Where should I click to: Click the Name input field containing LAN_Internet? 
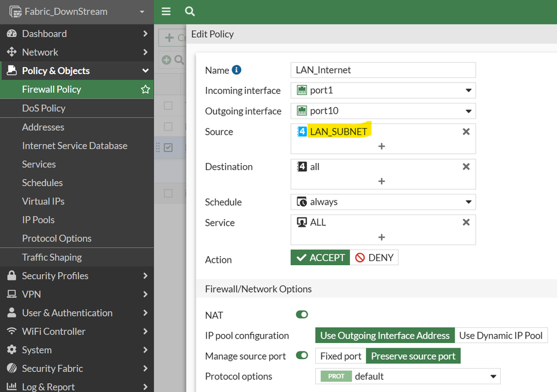383,70
